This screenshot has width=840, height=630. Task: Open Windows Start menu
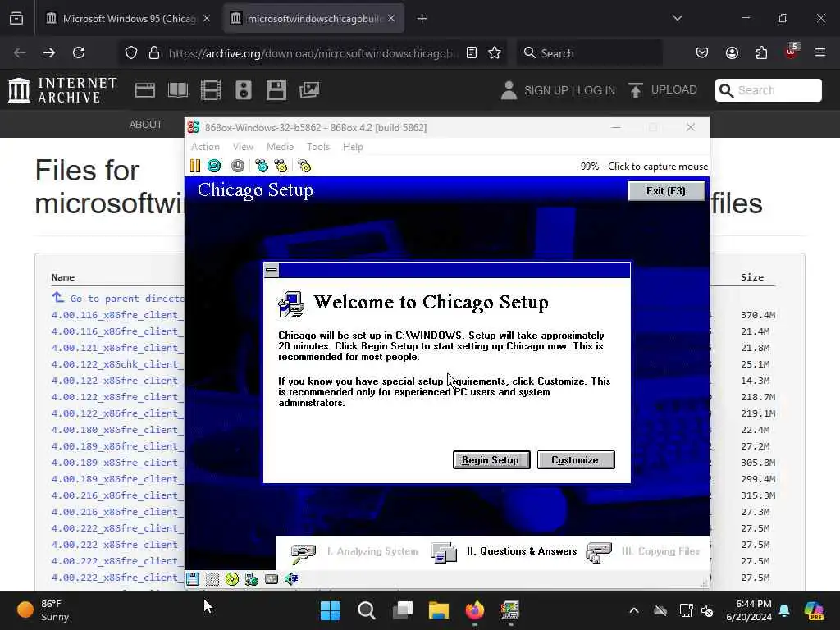pyautogui.click(x=330, y=610)
